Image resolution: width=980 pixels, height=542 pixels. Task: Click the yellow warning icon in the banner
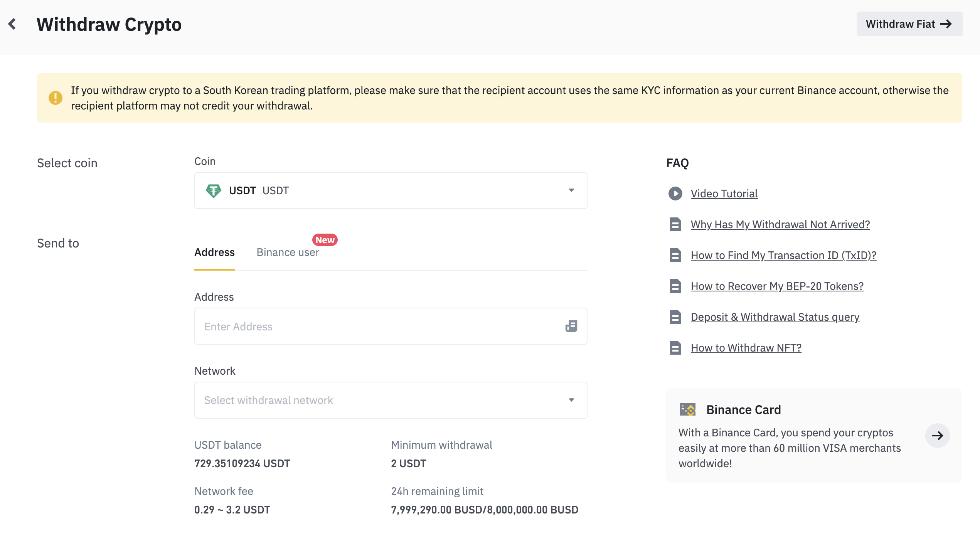pos(56,98)
